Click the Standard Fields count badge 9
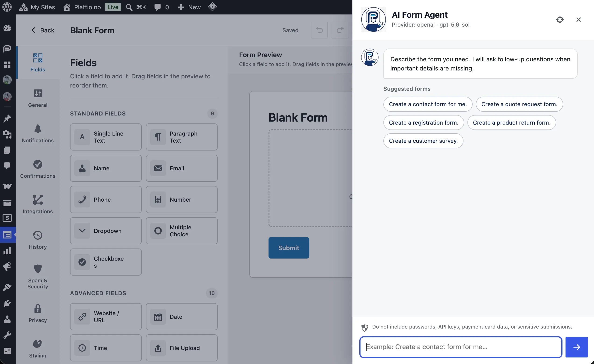The height and width of the screenshot is (364, 594). [x=212, y=113]
